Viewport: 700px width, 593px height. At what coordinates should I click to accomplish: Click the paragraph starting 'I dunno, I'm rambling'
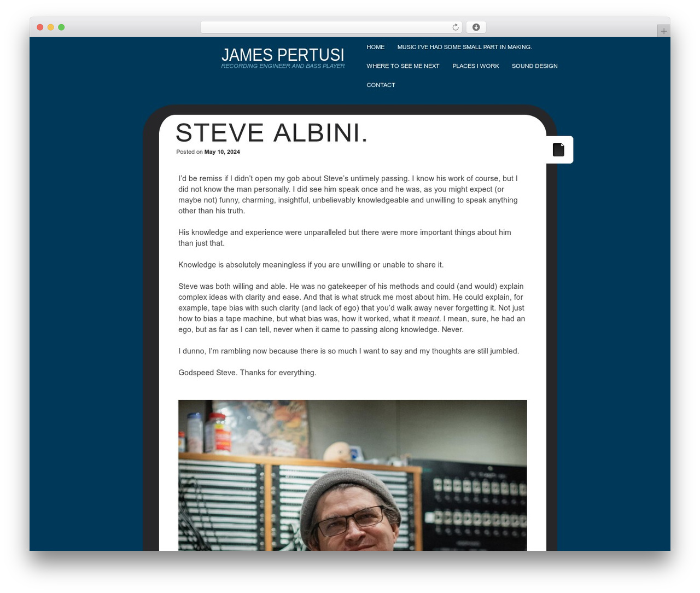coord(349,351)
